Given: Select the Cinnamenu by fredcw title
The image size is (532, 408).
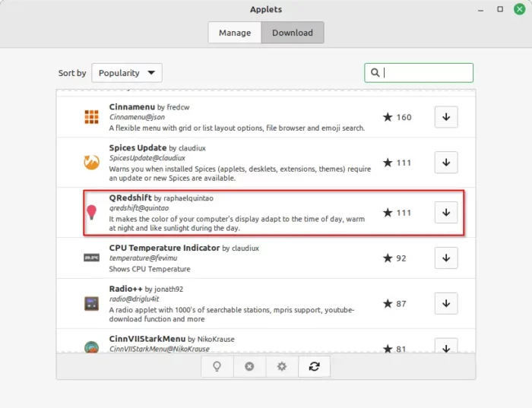Looking at the screenshot, I should point(149,107).
